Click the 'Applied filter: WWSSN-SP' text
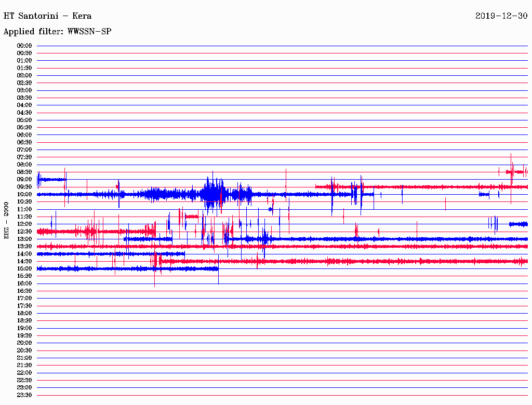Image resolution: width=532 pixels, height=405 pixels. point(57,32)
